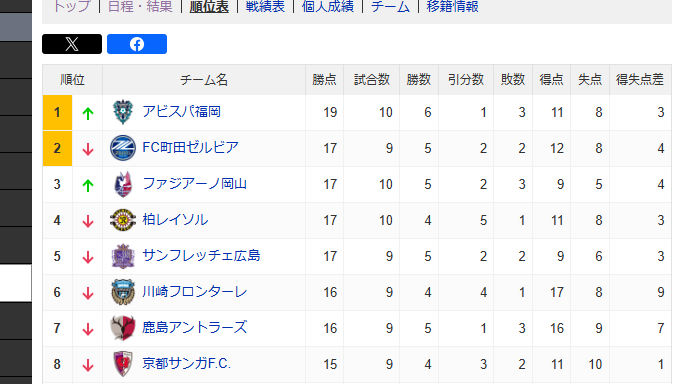Click the FC Machida Zelvia club logo

pyautogui.click(x=123, y=148)
